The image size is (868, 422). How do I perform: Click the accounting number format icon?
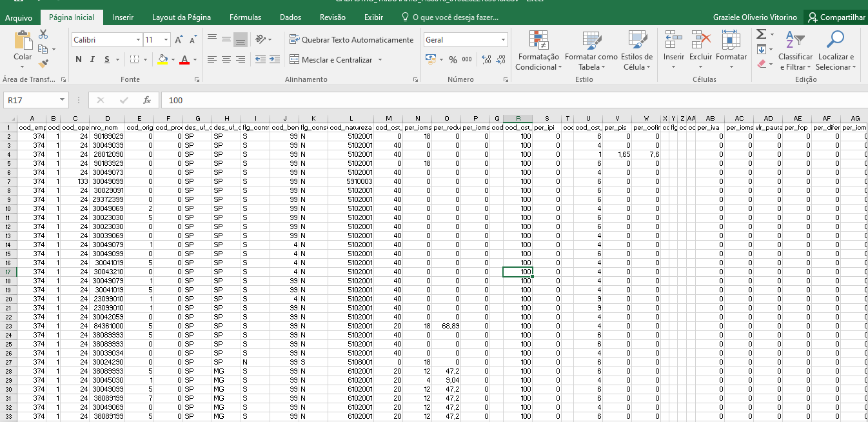point(431,59)
